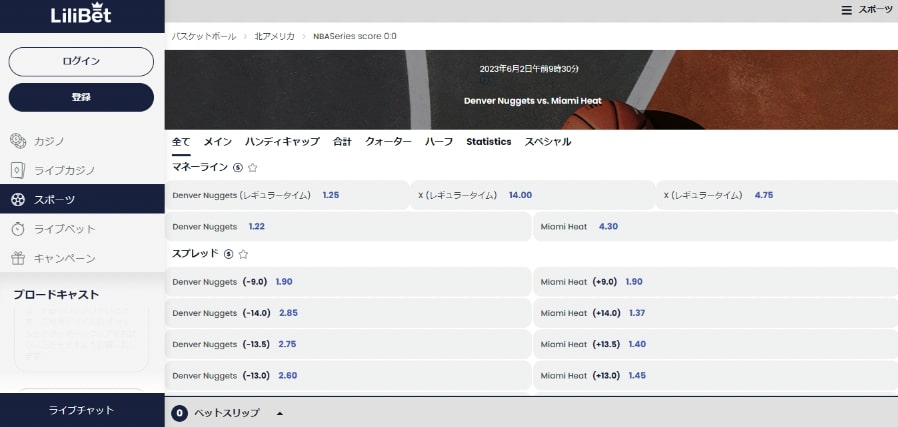The height and width of the screenshot is (427, 898).
Task: Click the Denver Nuggets vs. Miami Heat title
Action: tap(533, 101)
